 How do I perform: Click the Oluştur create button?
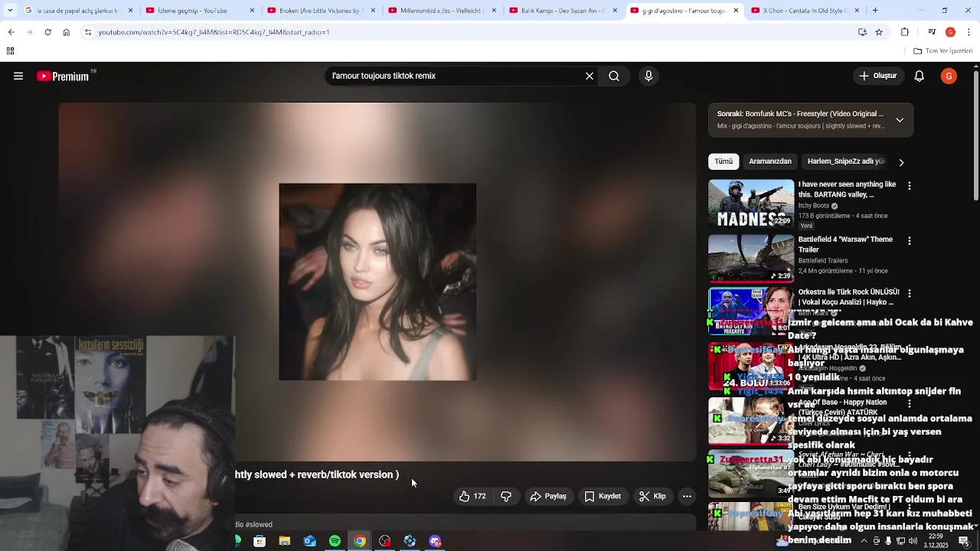click(x=877, y=76)
